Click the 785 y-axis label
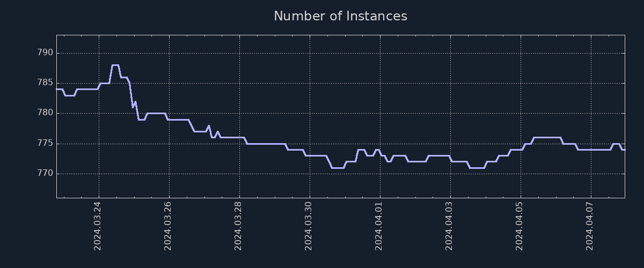This screenshot has height=268, width=644. pos(45,83)
